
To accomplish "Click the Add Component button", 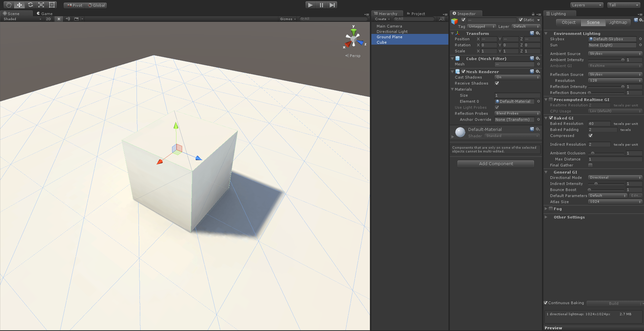I will (x=495, y=163).
